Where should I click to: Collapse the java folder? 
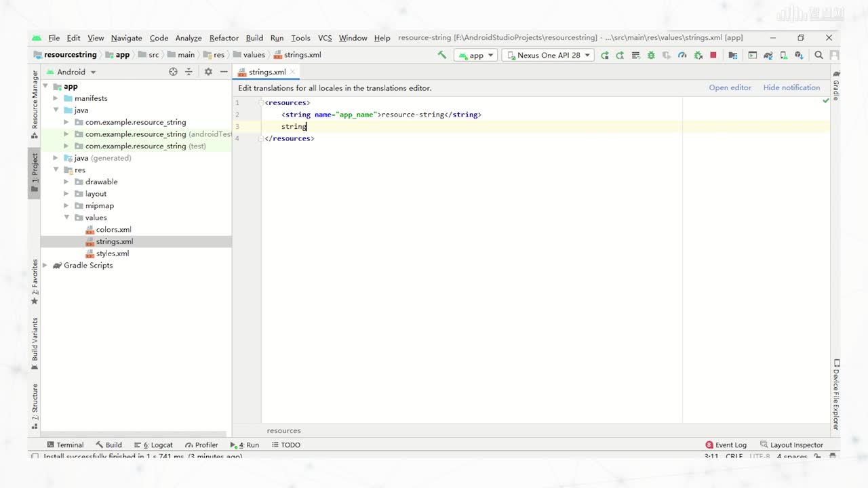tap(56, 110)
